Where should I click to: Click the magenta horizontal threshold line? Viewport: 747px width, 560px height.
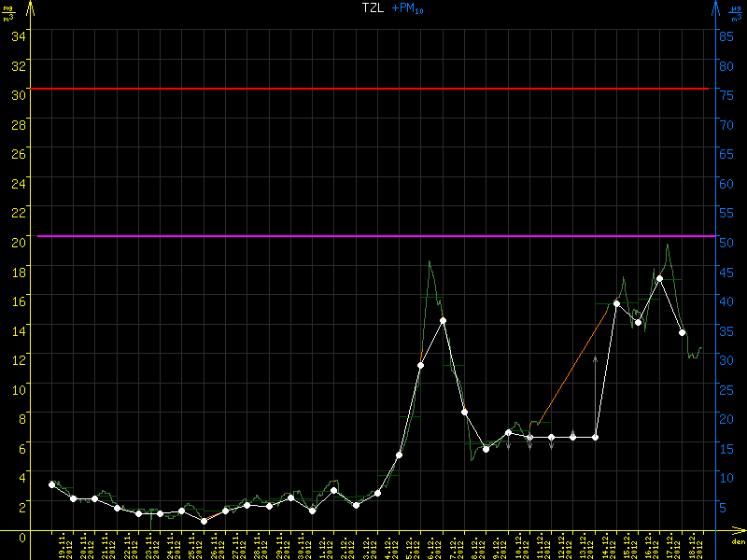[x=373, y=236]
